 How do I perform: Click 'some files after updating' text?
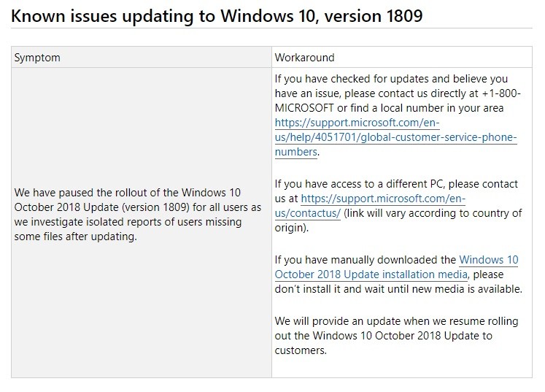(76, 236)
